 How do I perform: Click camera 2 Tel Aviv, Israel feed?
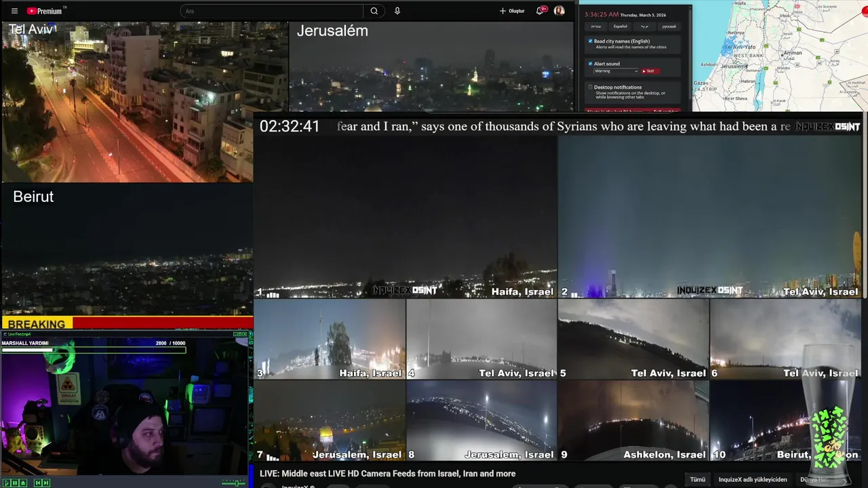(x=709, y=218)
